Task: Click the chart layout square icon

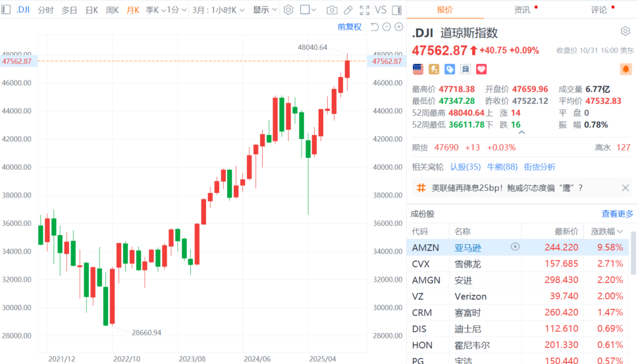Action: 305,9
